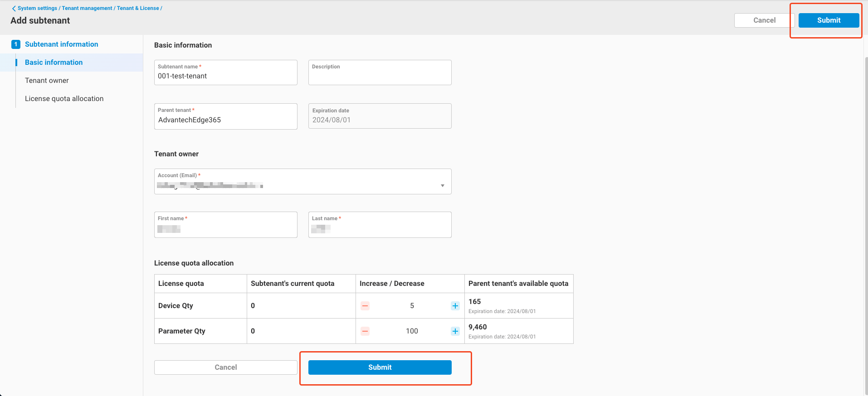Click the Tenant owner section heading
Screen dimensions: 868x396
pyautogui.click(x=176, y=154)
